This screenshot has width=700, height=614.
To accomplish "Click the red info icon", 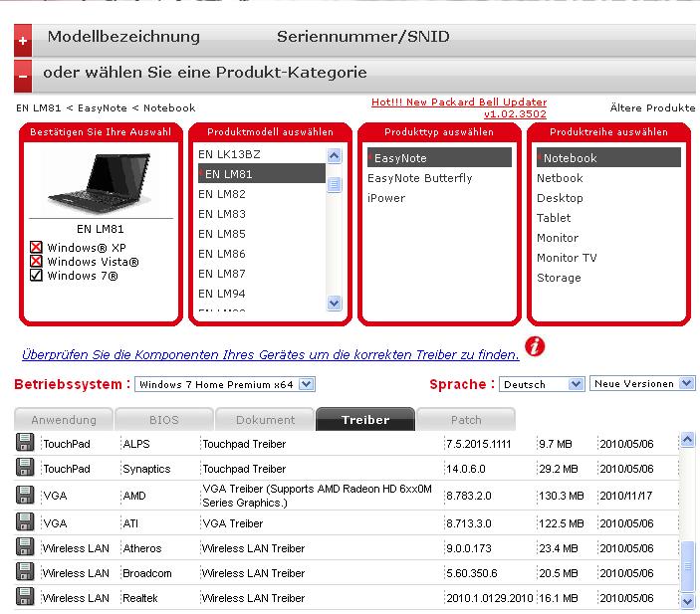I will pyautogui.click(x=535, y=346).
